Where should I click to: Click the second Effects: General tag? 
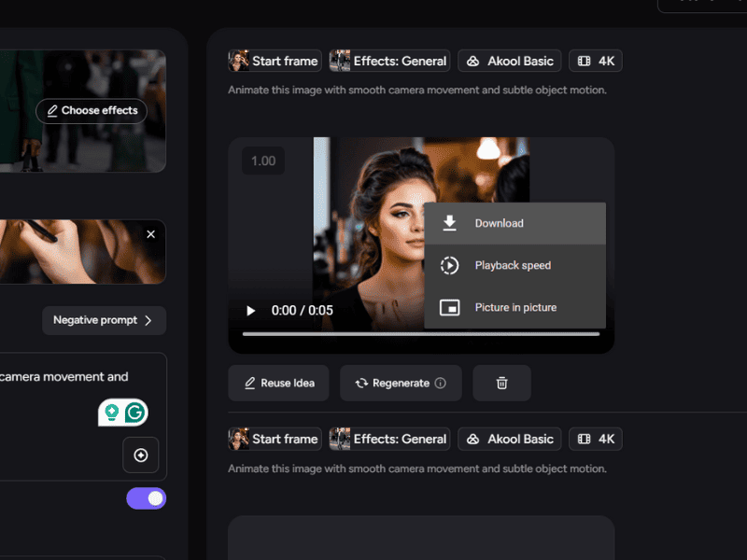(389, 439)
